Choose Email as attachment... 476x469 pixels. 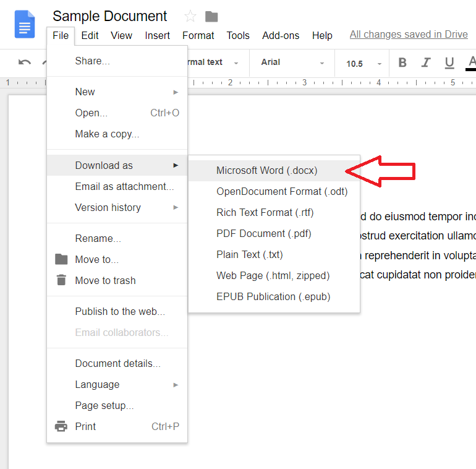117,186
